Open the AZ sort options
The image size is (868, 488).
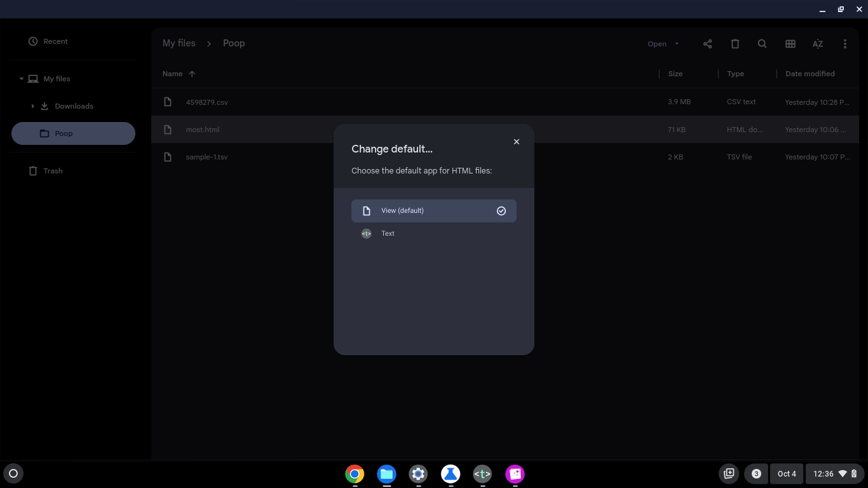click(x=818, y=44)
